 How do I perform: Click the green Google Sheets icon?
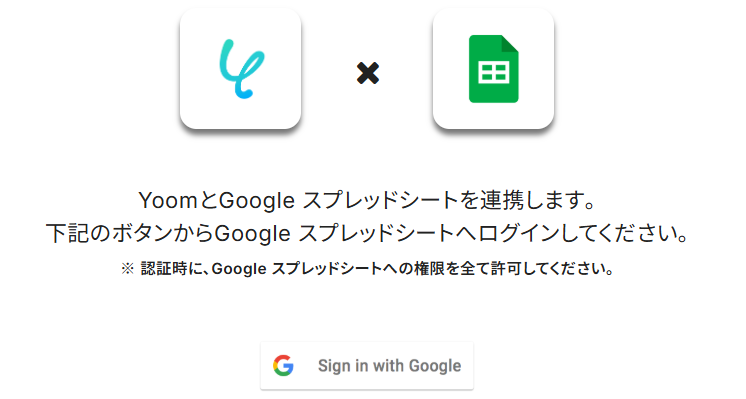[493, 69]
